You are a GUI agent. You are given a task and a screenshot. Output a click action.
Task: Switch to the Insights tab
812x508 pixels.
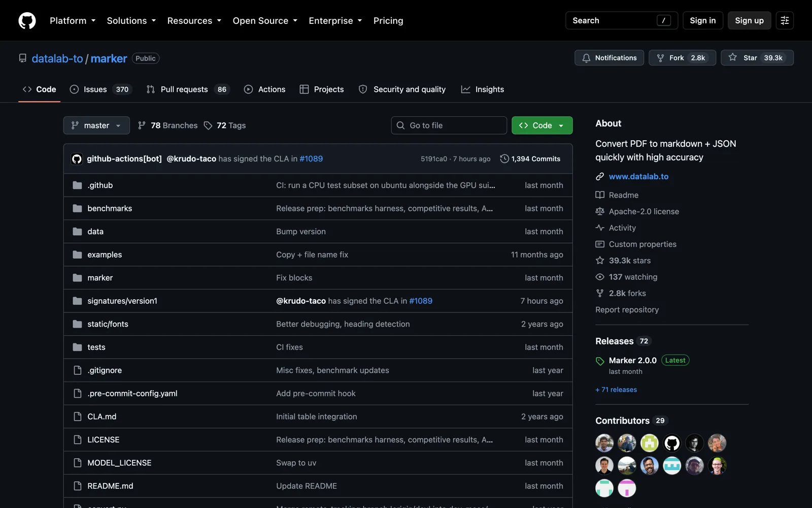pos(483,89)
